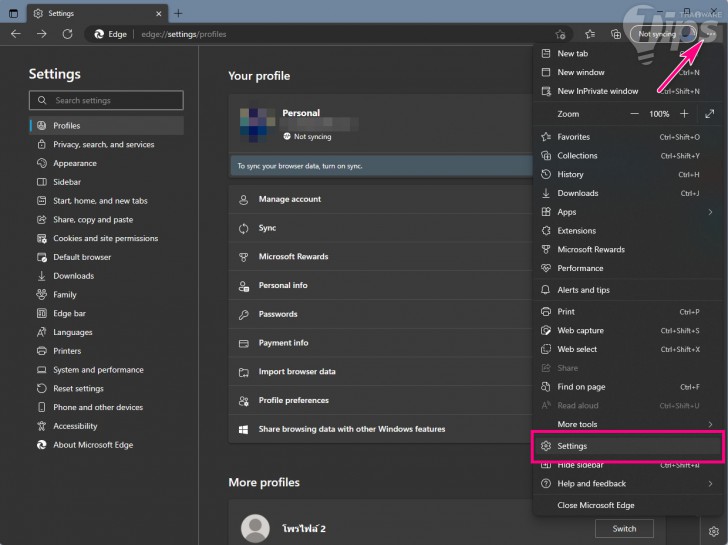The height and width of the screenshot is (545, 728).
Task: Click Switch button for second profile
Action: (624, 528)
